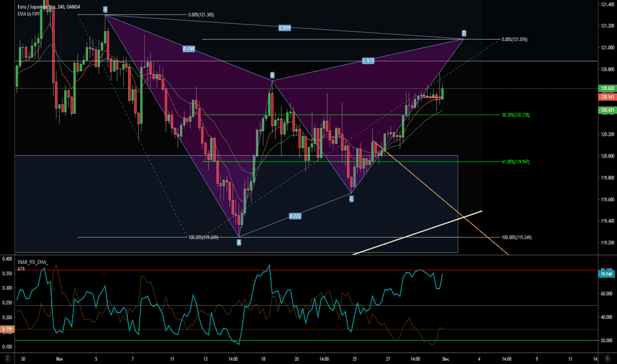Click the D point marker at pattern's end
The image size is (617, 364).
click(463, 32)
